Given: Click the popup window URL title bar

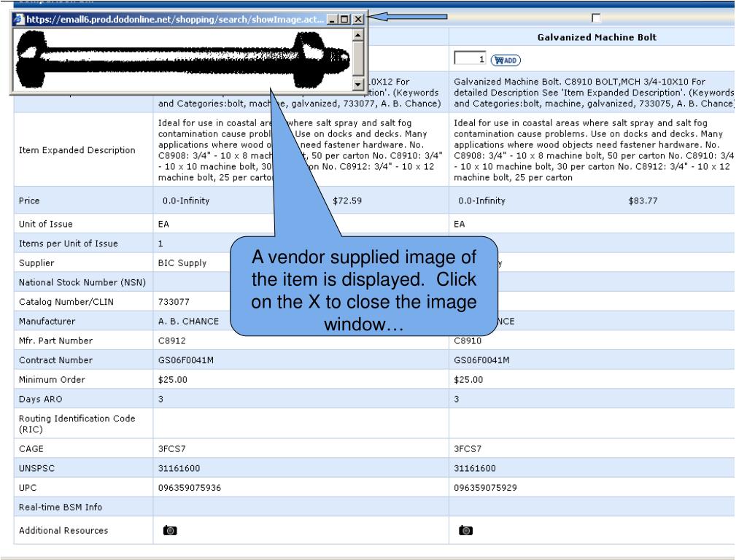Looking at the screenshot, I should 175,19.
